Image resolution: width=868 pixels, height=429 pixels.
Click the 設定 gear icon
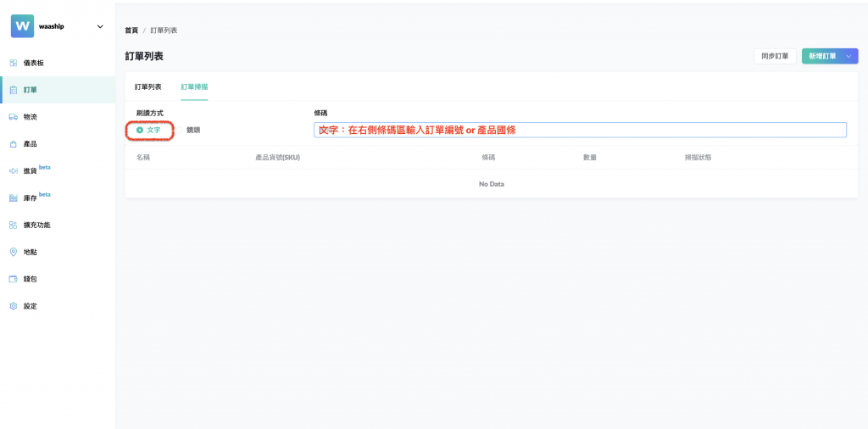(14, 306)
